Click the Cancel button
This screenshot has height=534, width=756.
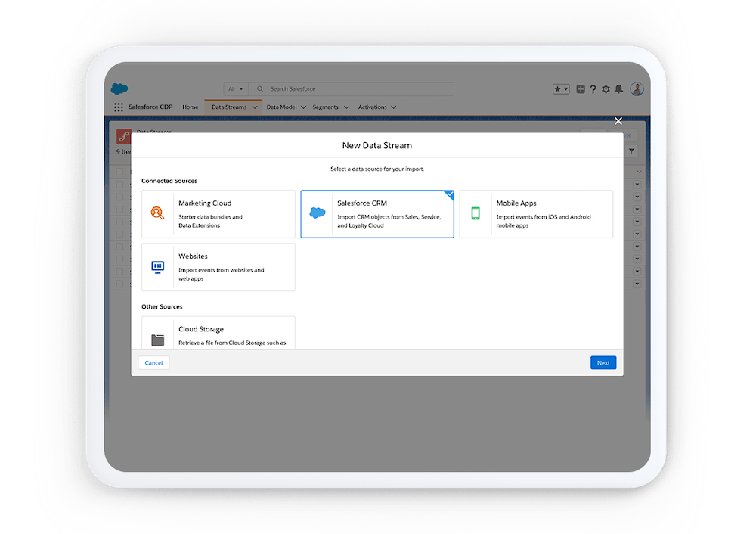coord(153,363)
